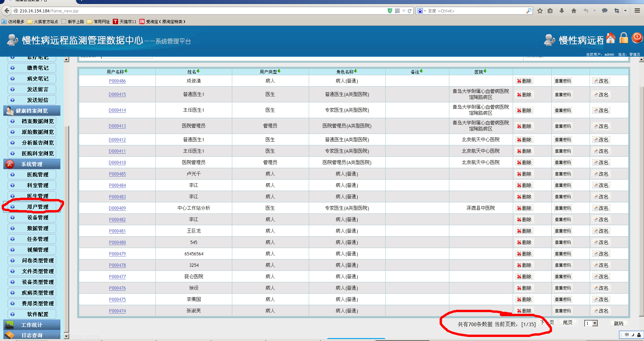644x341 pixels.
Task: Open the screenshot tool dropdown arrow
Action: 625,11
